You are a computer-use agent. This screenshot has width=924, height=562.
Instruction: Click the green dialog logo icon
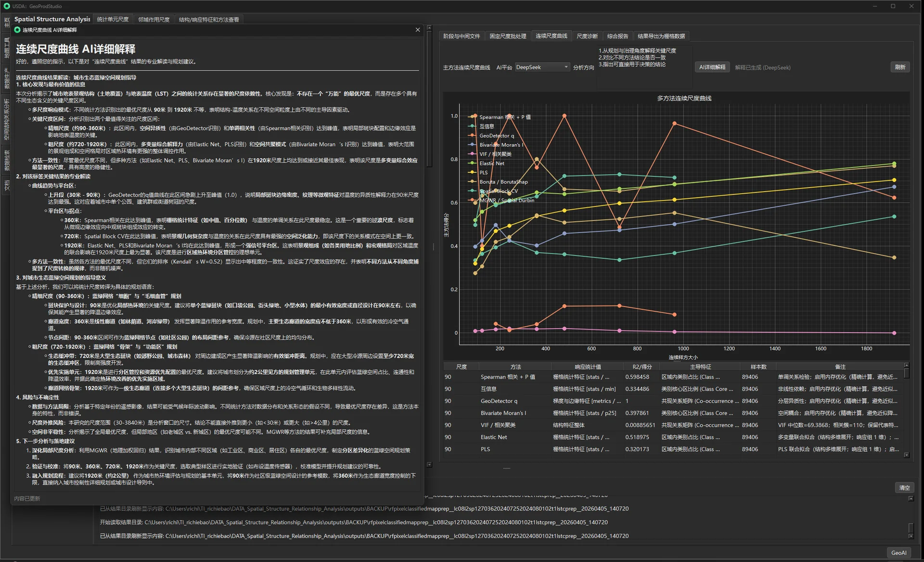pyautogui.click(x=17, y=30)
